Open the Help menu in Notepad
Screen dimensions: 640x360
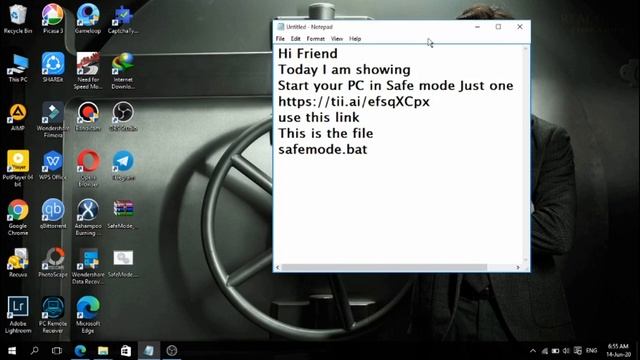[355, 39]
